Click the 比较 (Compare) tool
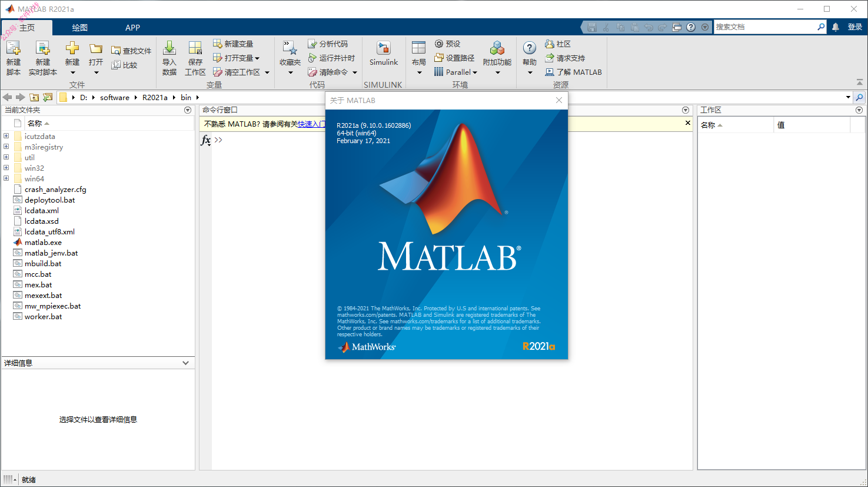868x487 pixels. tap(125, 65)
